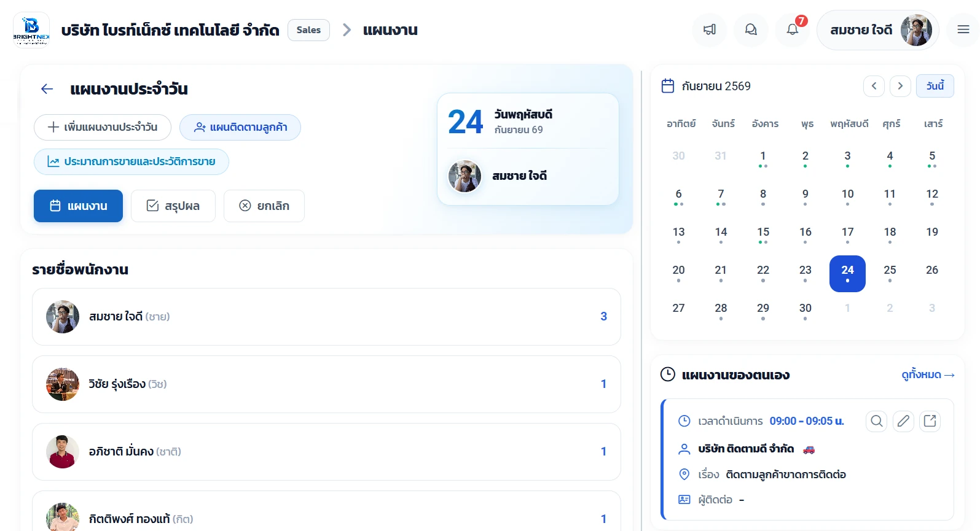Select day 15 in the calendar
This screenshot has width=980, height=531.
click(x=763, y=235)
